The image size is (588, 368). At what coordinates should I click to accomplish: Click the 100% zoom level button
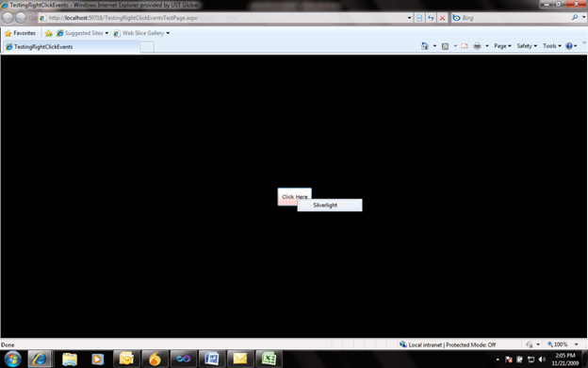coord(557,344)
